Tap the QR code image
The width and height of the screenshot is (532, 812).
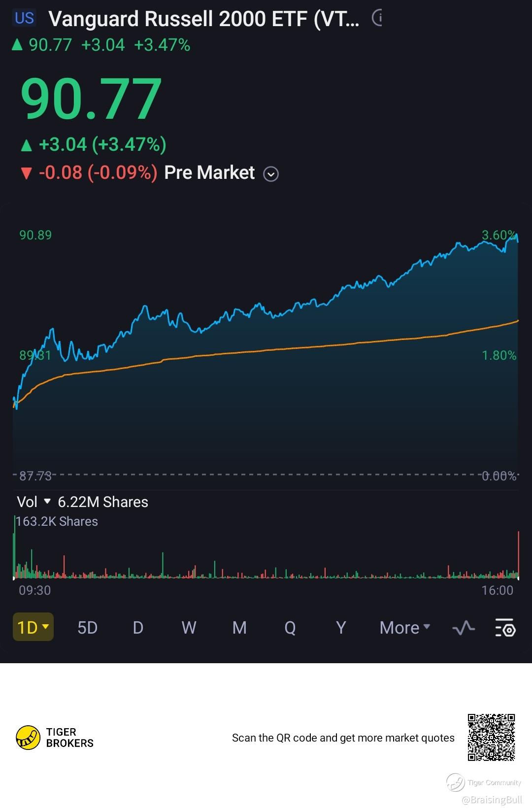[x=491, y=737]
